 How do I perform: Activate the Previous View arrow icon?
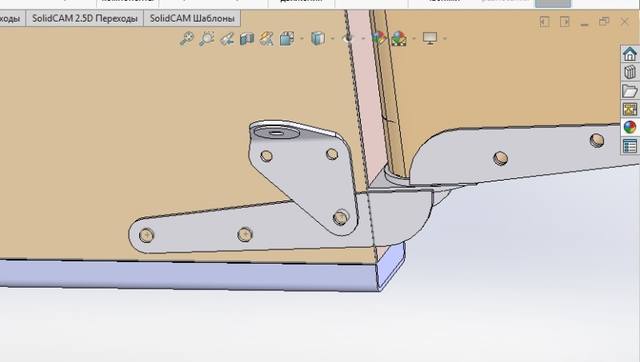[227, 39]
